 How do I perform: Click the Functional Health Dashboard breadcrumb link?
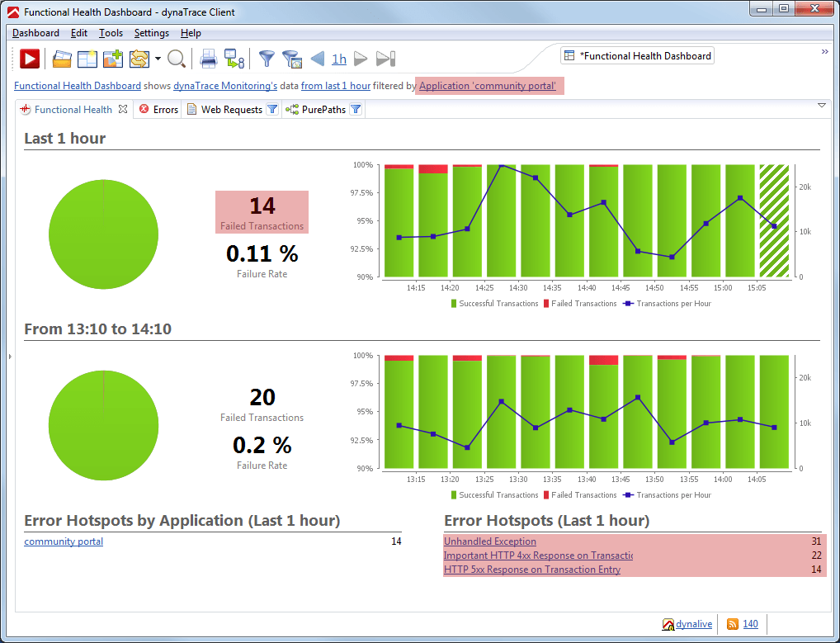[x=78, y=86]
